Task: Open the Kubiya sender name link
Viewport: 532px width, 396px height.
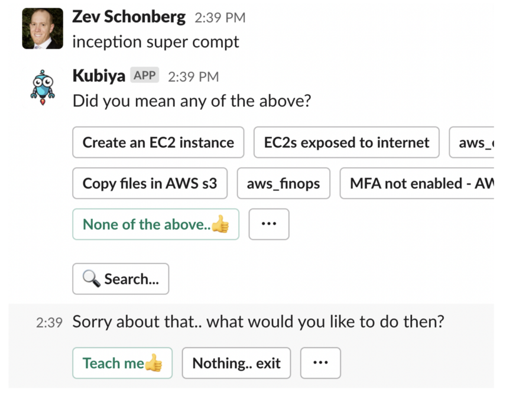Action: 99,76
